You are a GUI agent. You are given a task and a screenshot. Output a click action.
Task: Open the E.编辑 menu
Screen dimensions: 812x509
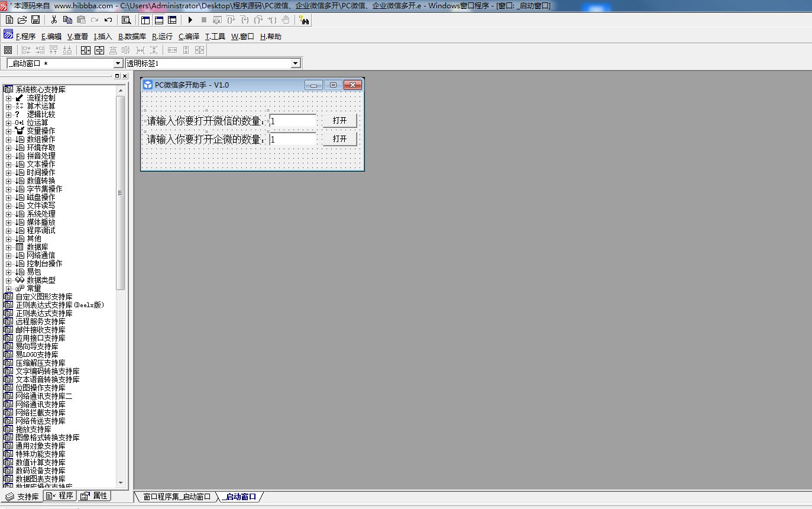[x=51, y=37]
